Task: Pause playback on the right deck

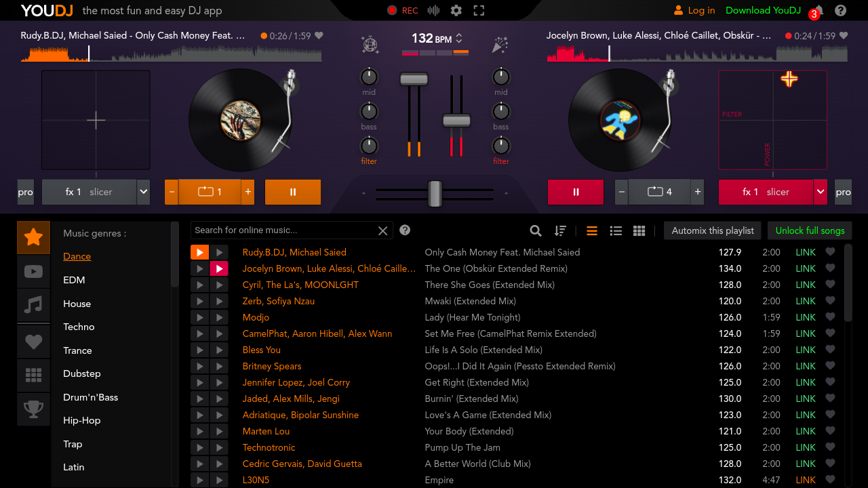Action: coord(575,192)
